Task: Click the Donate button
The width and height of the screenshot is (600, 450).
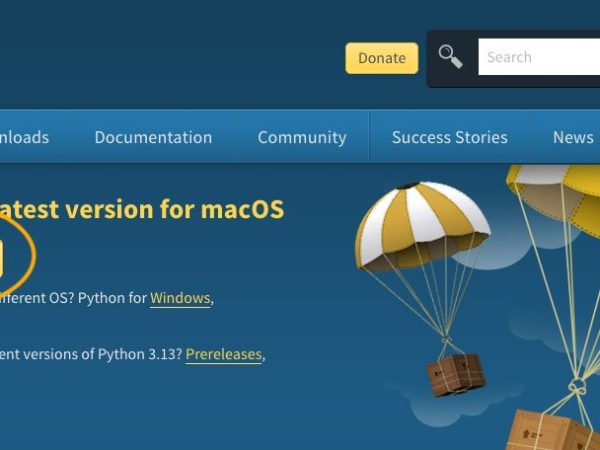Action: tap(382, 58)
